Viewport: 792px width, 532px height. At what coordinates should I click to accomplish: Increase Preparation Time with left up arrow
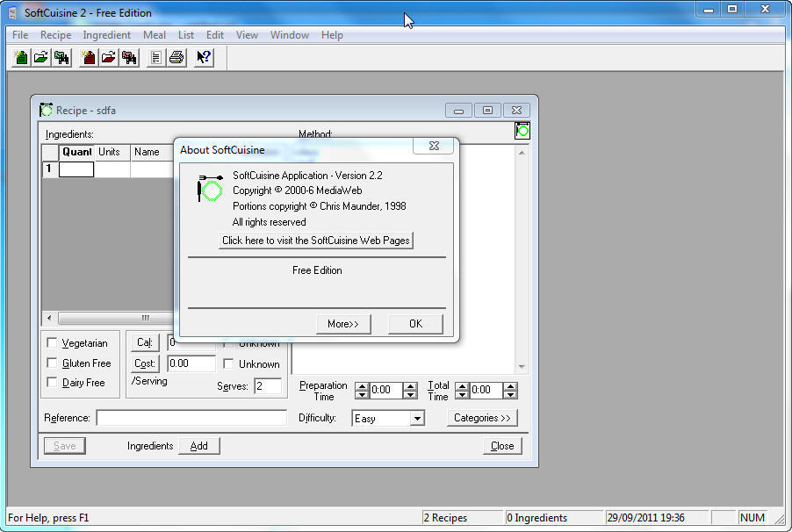[362, 386]
